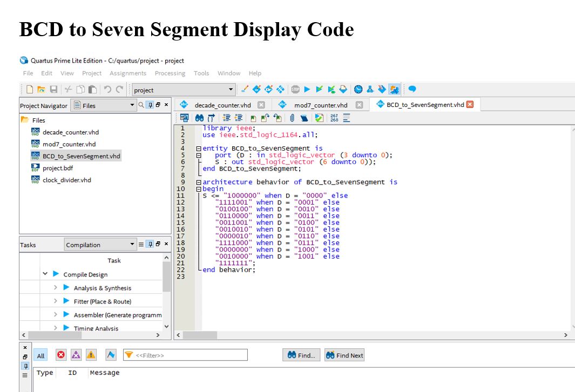Click the Undo arrow icon
Screen dimensions: 575x392
click(107, 90)
